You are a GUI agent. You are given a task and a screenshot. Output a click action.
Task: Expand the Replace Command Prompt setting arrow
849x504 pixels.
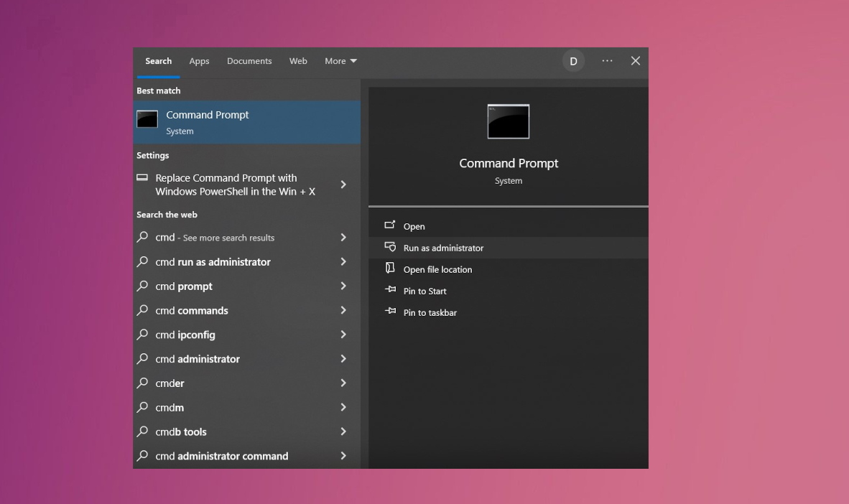click(343, 185)
